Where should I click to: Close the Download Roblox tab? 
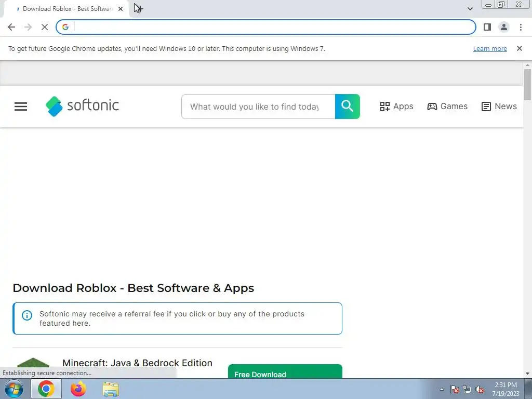coord(121,9)
